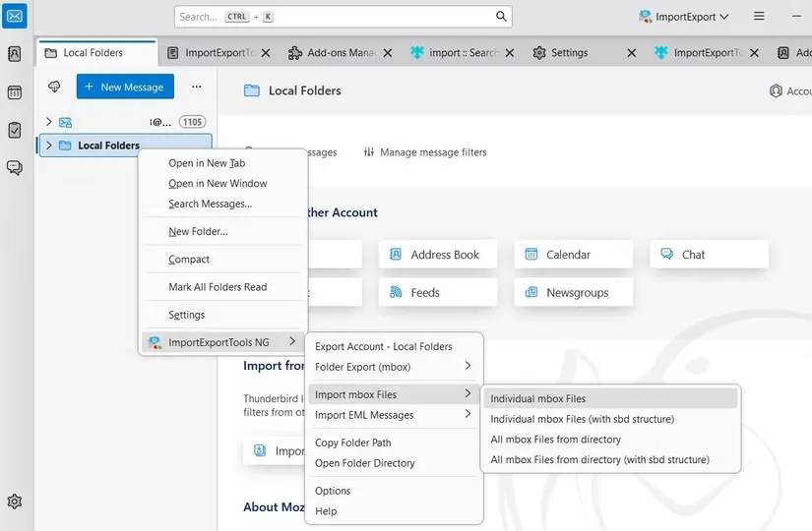
Task: Click the Feeds account card
Action: coord(438,292)
